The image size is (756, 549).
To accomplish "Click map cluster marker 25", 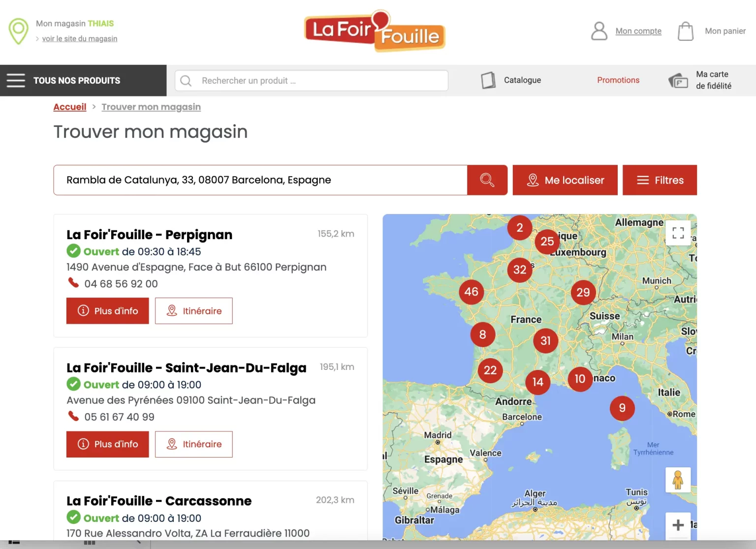I will (x=547, y=242).
